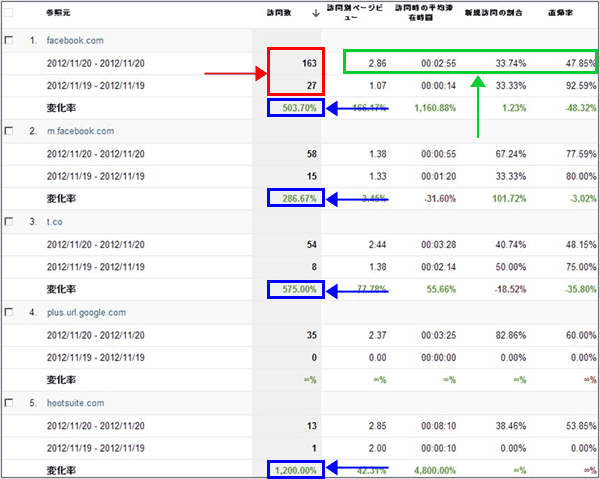
Task: Click the change value -18.52%
Action: pyautogui.click(x=510, y=289)
